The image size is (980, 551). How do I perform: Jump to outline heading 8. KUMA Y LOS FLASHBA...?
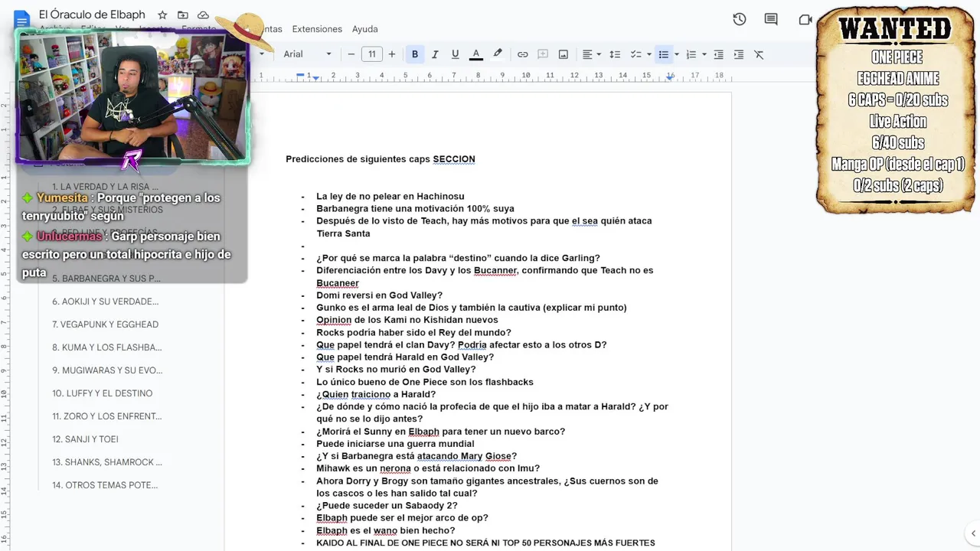107,347
